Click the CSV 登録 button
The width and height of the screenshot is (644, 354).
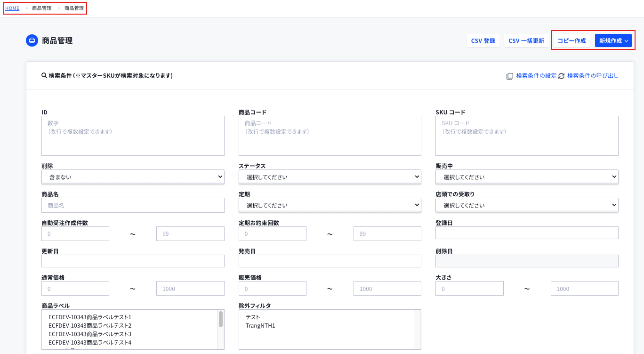(x=483, y=40)
